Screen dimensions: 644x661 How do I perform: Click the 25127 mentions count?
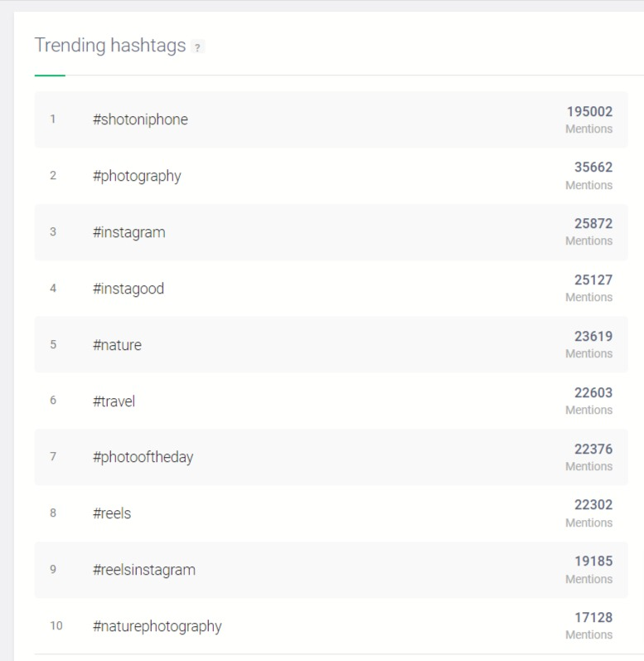pos(593,280)
